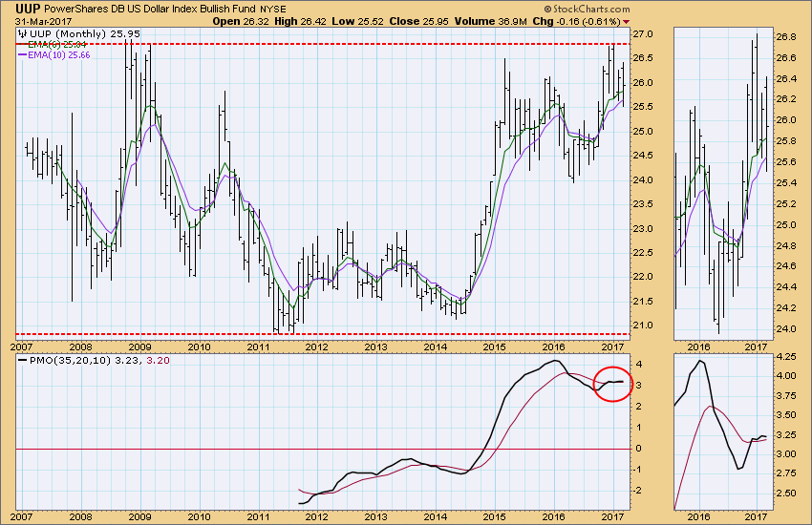Click the UUP ticker symbol in header
This screenshot has height=525, width=812.
click(x=27, y=8)
